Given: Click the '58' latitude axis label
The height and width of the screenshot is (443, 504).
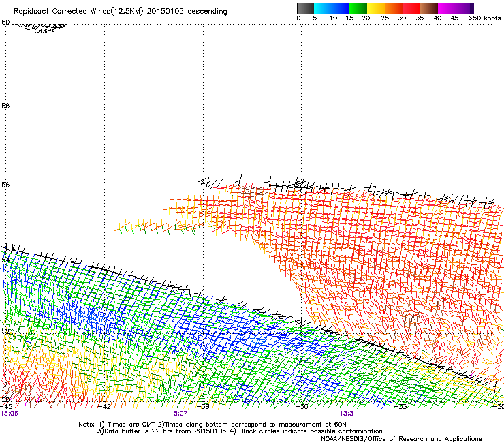Looking at the screenshot, I should click(5, 106).
